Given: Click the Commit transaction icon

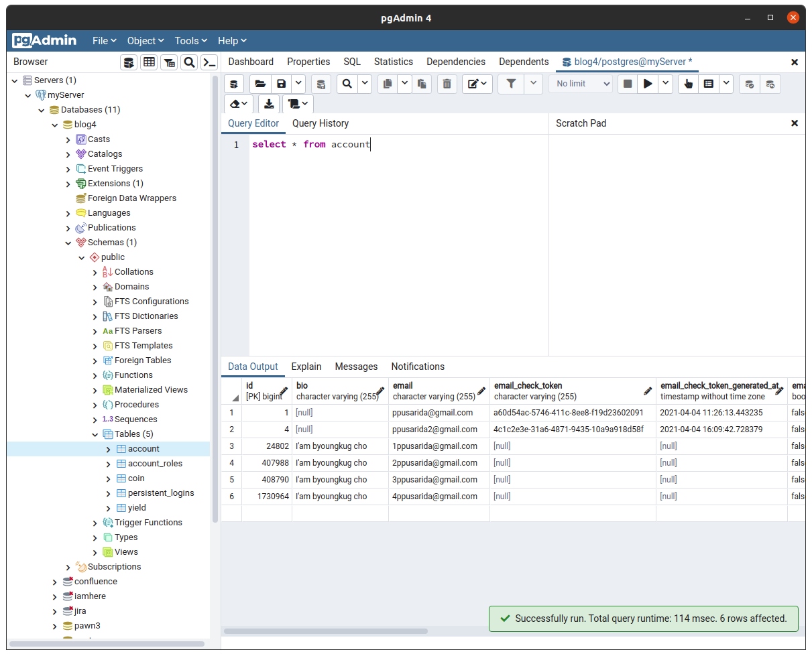Looking at the screenshot, I should [x=750, y=84].
